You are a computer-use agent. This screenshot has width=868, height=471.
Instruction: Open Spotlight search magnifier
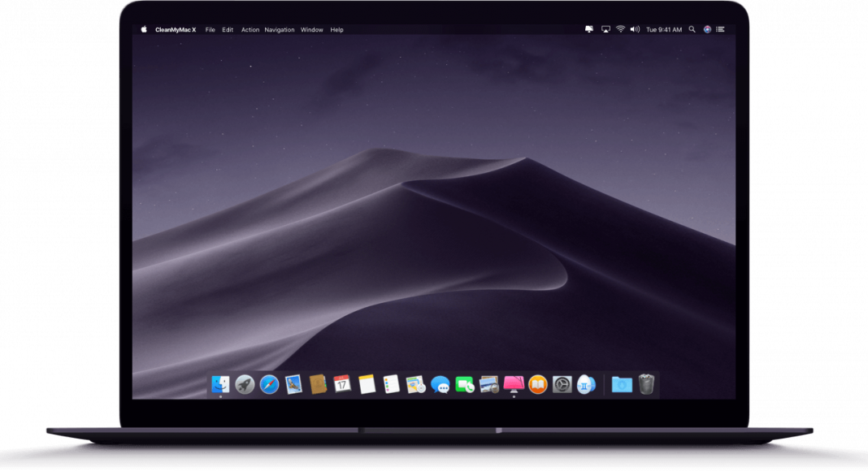tap(692, 29)
